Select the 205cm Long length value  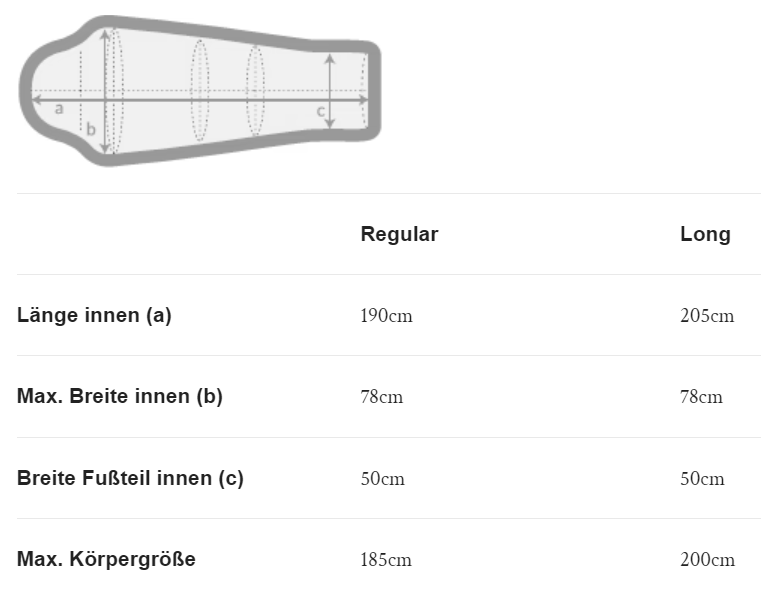coord(706,316)
